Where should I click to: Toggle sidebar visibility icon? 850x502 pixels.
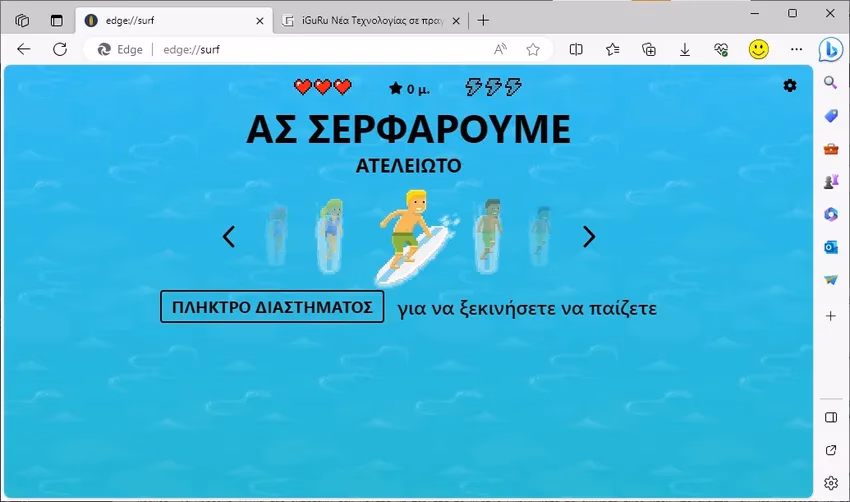point(830,417)
